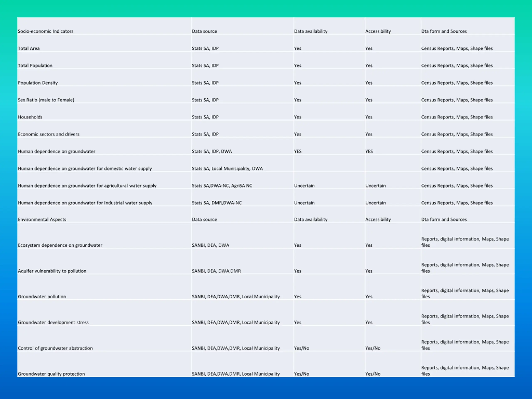Select 'Control of groundwater abstraction' cell
Viewport: 532px width, 399px height.
pyautogui.click(x=55, y=348)
